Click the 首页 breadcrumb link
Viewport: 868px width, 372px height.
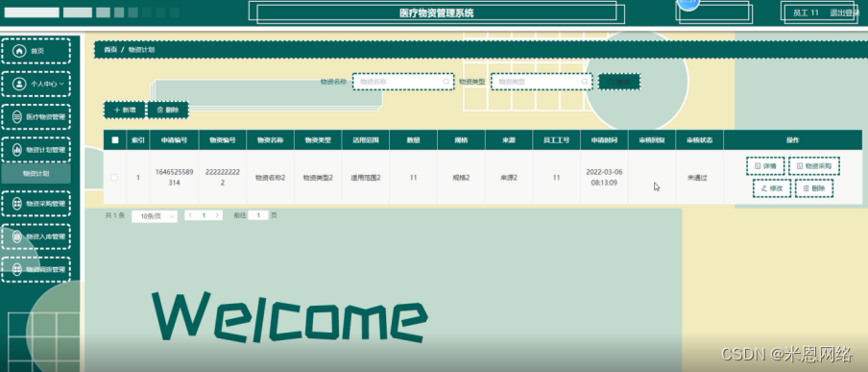(110, 49)
